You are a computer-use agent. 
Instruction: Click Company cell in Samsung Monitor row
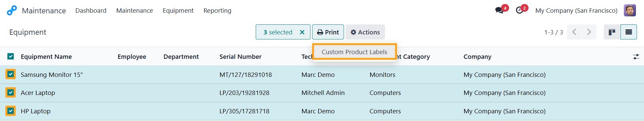504,75
